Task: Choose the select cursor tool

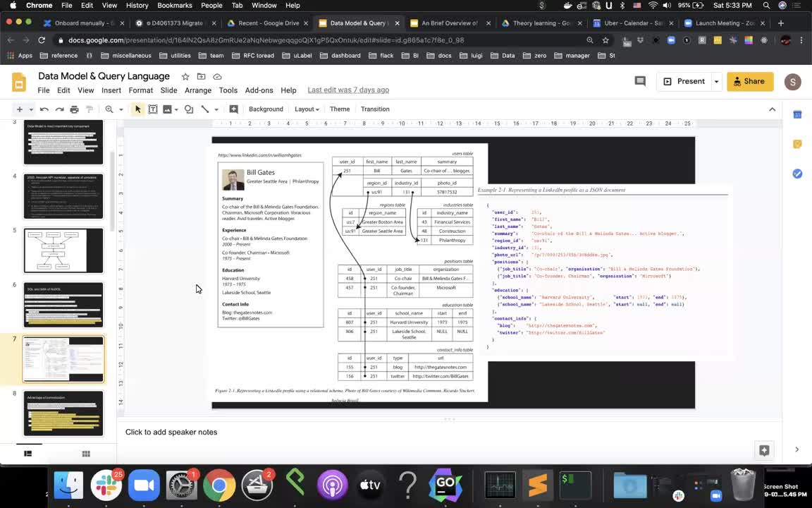Action: [137, 109]
